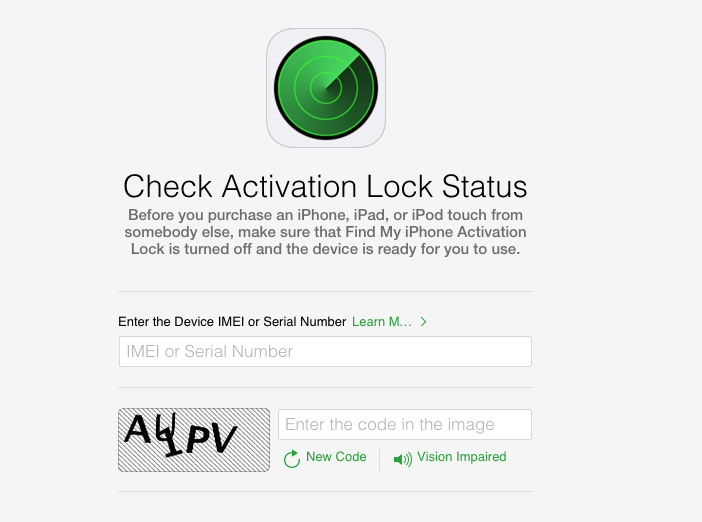Click the divider line between serial field and captcha

325,388
